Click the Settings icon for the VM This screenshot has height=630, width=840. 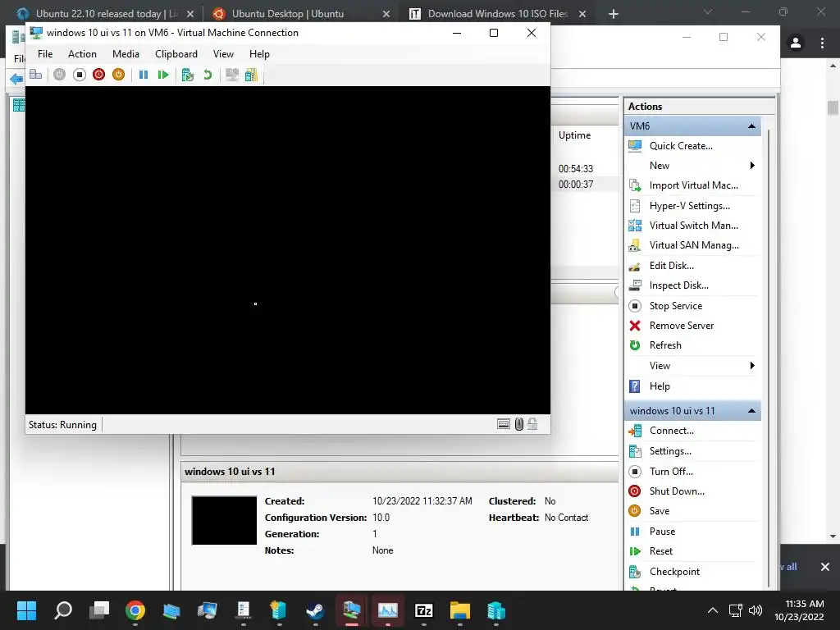635,451
